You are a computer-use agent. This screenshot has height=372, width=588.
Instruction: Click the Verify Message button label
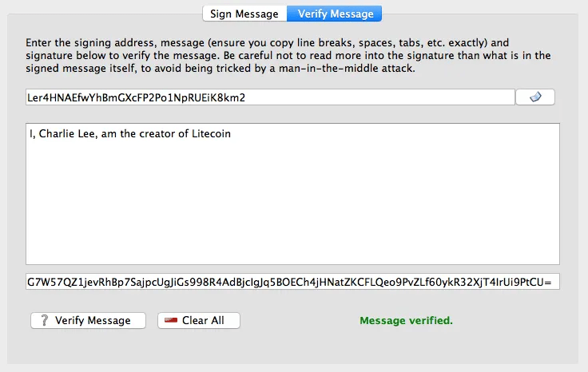[93, 321]
